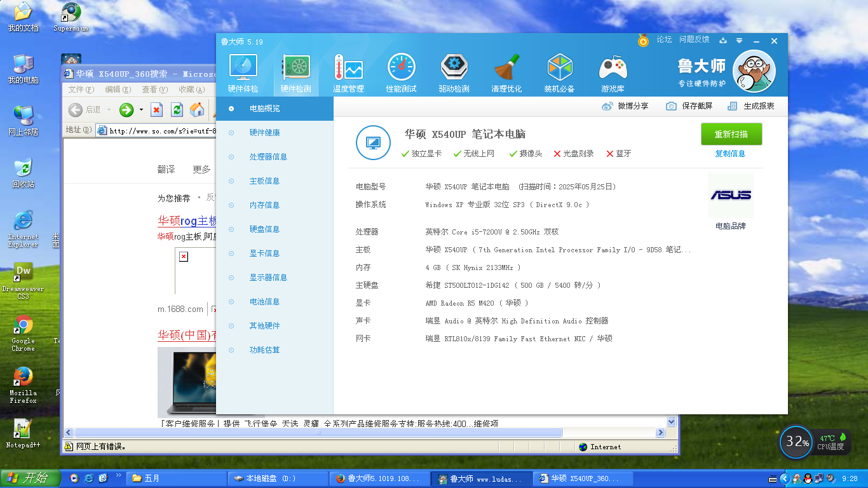Click the blue monitor icon beside computer name
The image size is (868, 488).
(374, 142)
